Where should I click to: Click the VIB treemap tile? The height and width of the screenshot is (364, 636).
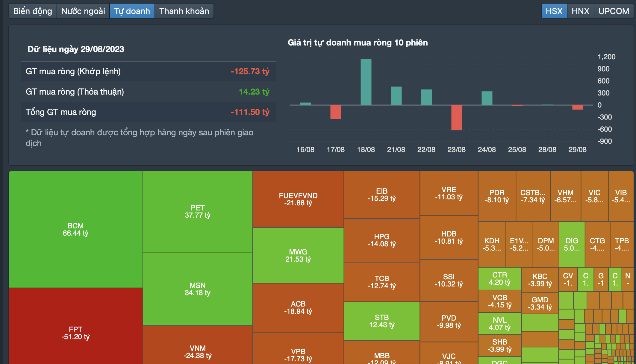[x=621, y=196]
